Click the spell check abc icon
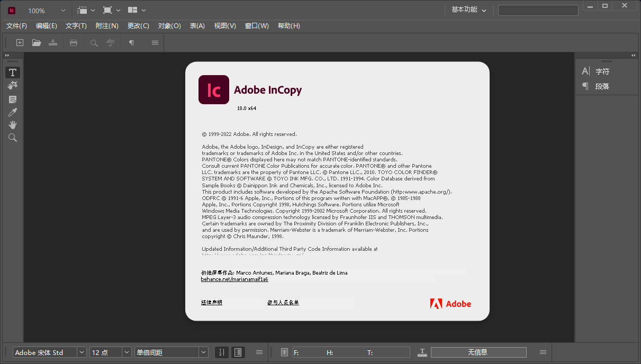 111,43
